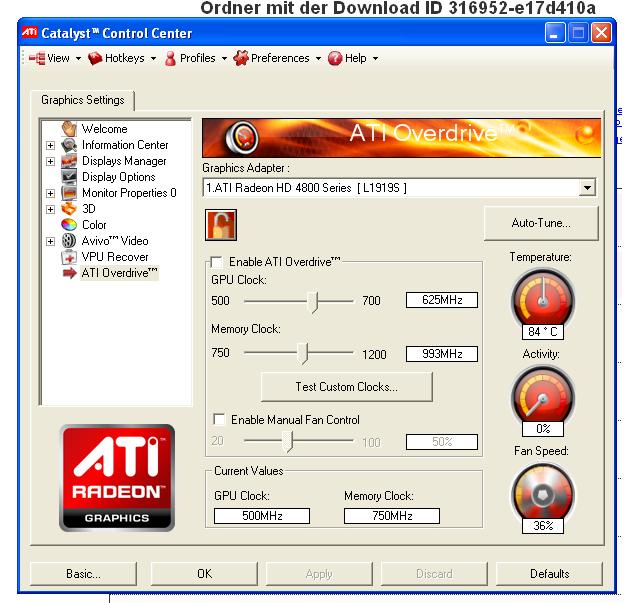Select Display Options in tree
This screenshot has height=603, width=640.
point(119,177)
